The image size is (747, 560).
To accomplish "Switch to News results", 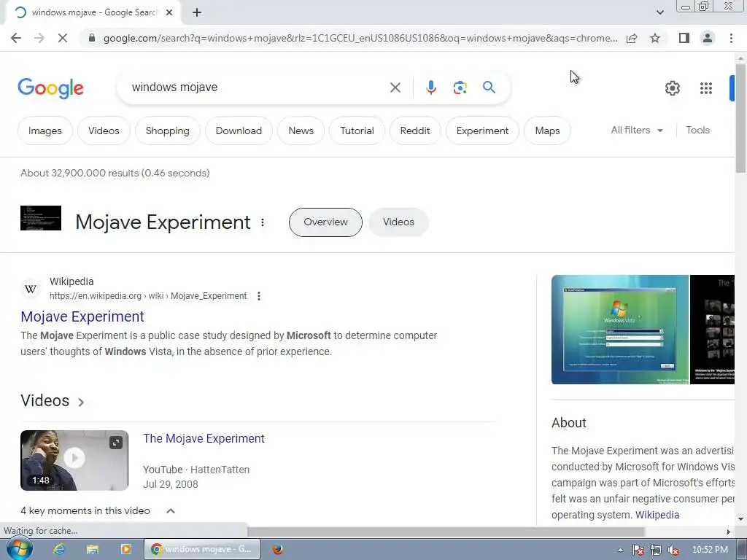I will click(x=301, y=131).
